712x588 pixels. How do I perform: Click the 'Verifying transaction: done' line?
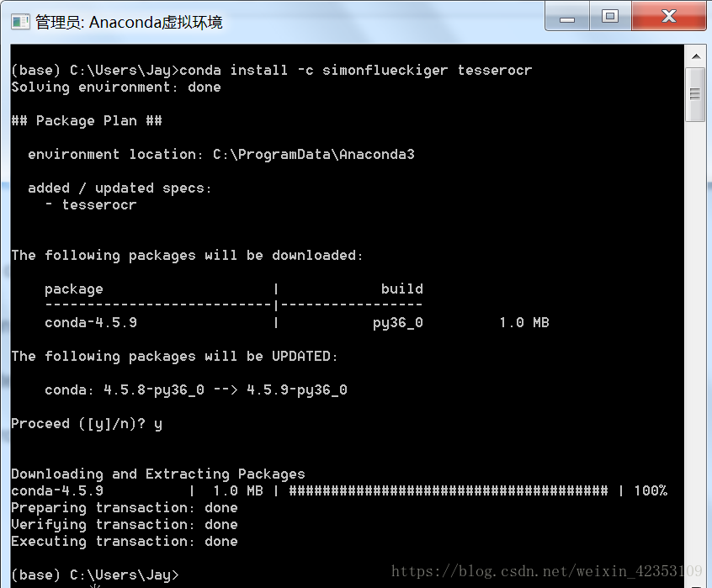tap(125, 524)
